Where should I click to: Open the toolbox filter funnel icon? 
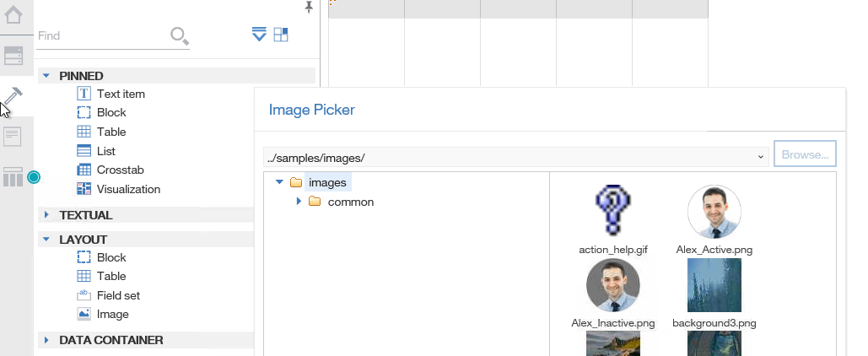pos(259,35)
